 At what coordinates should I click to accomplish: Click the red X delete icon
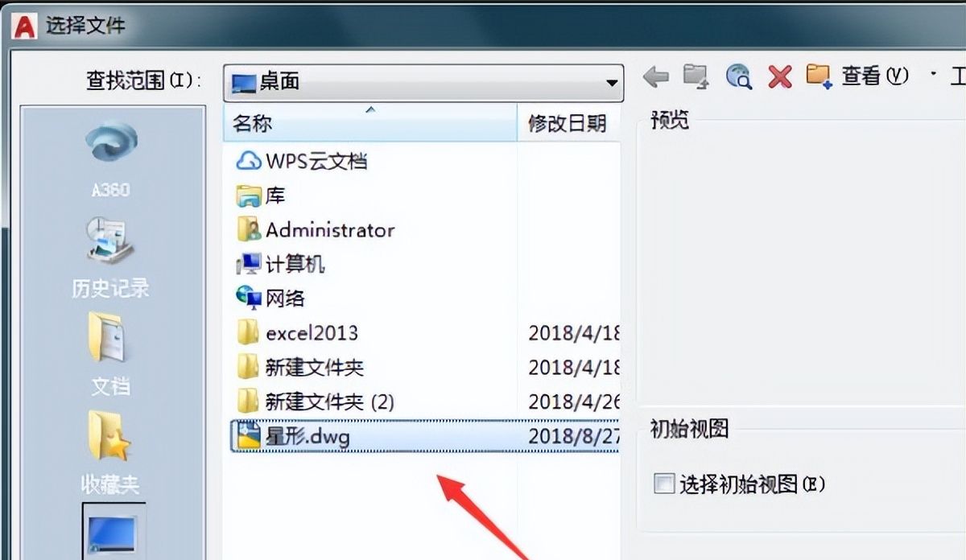(779, 76)
